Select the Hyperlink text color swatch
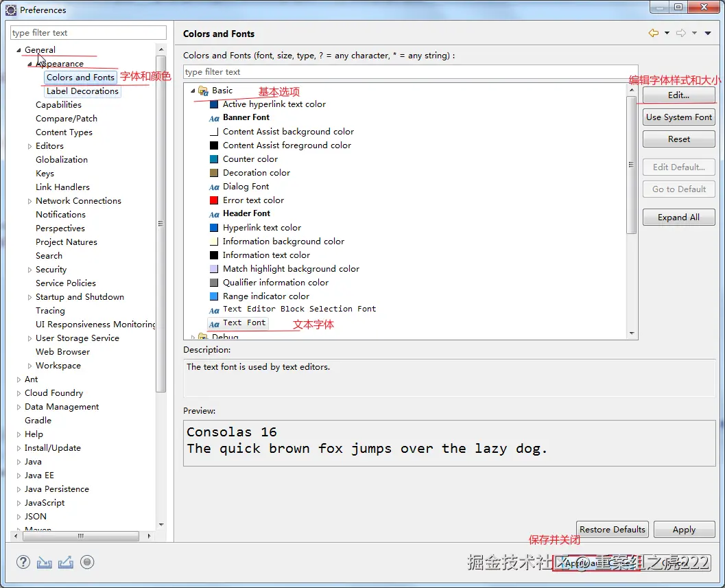The height and width of the screenshot is (588, 725). [213, 228]
